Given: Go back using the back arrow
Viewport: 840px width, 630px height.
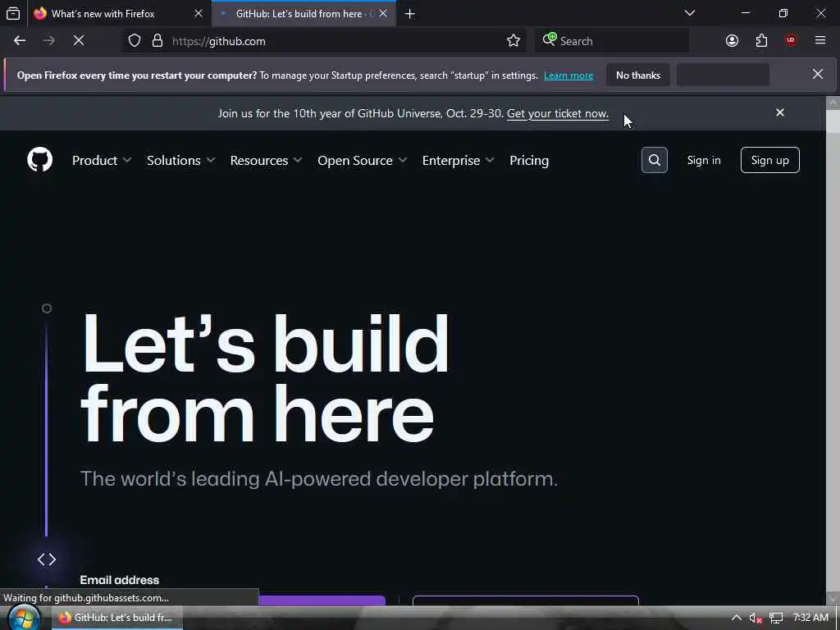Looking at the screenshot, I should coord(20,41).
